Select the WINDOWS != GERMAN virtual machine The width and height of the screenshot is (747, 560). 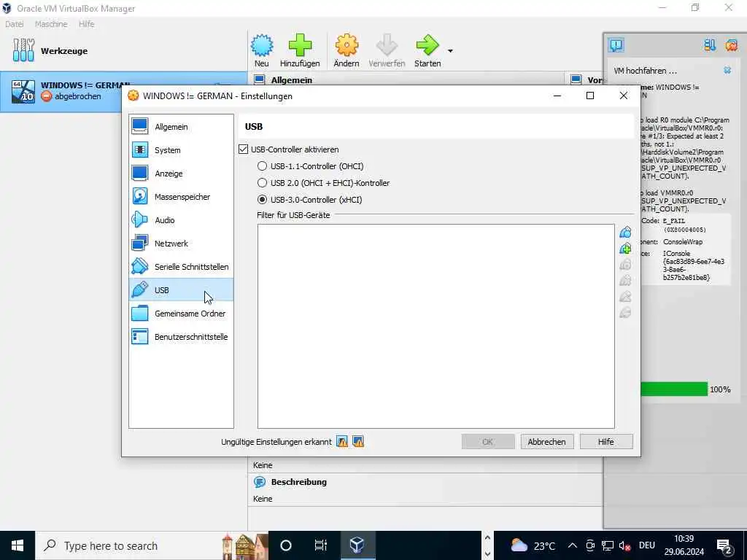pos(123,91)
